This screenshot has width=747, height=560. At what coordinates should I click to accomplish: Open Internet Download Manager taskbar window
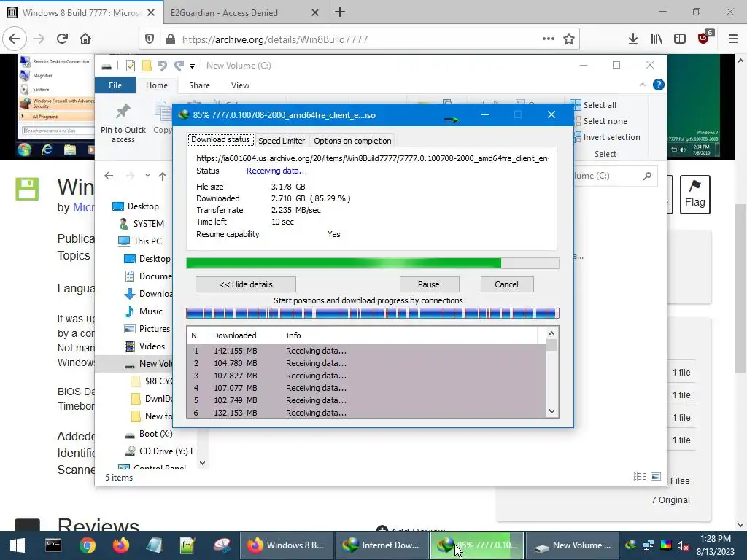coord(382,545)
